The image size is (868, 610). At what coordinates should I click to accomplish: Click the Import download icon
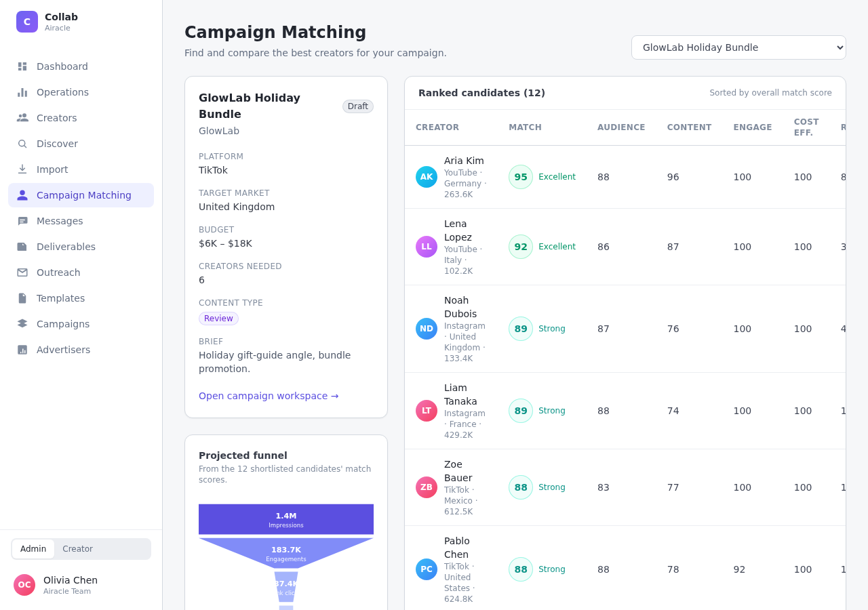tap(22, 169)
